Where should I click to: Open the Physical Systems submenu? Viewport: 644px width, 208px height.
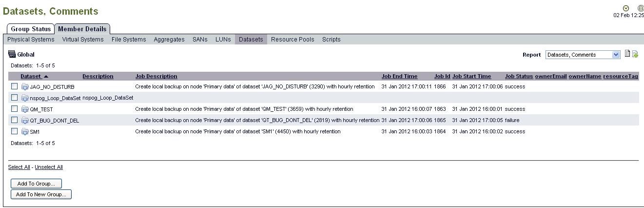coord(31,40)
